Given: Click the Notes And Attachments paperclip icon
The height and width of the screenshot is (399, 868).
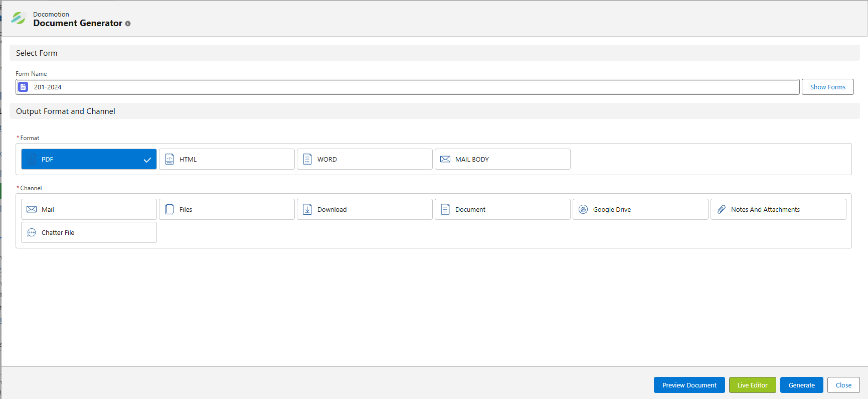Looking at the screenshot, I should (x=721, y=209).
